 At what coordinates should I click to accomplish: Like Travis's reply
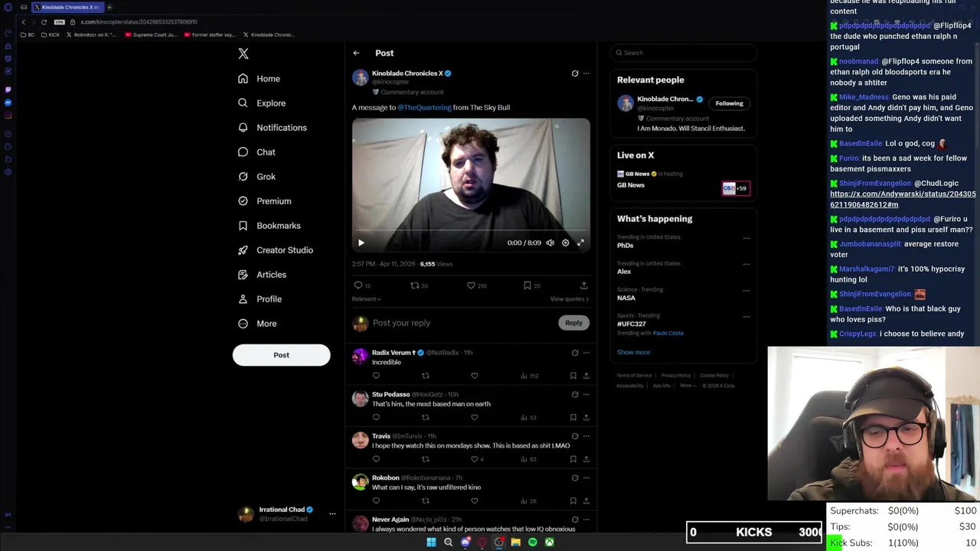click(475, 459)
